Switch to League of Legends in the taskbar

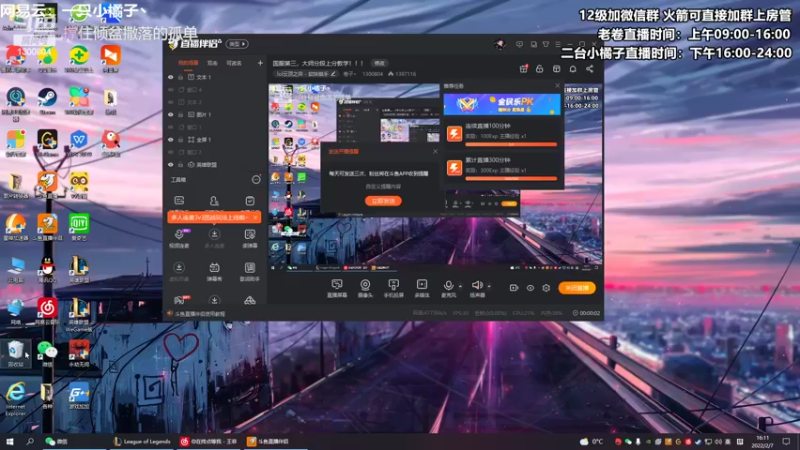142,442
